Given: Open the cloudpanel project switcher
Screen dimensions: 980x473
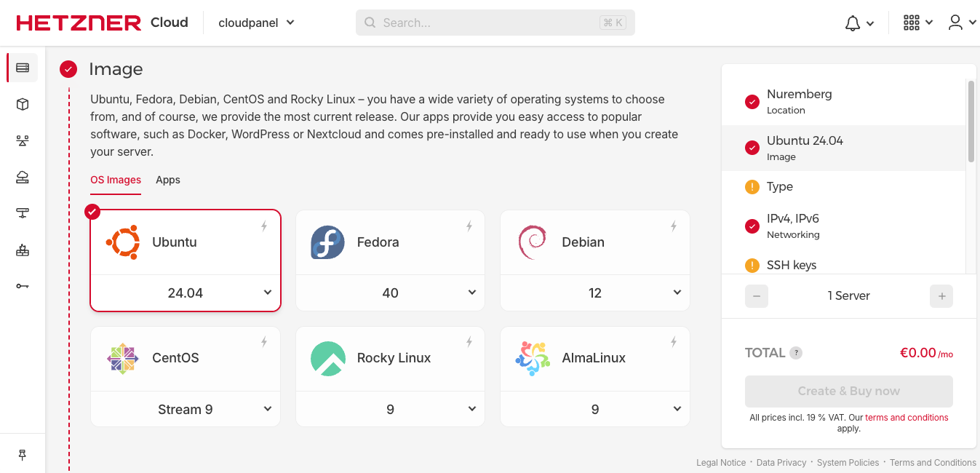Looking at the screenshot, I should [x=256, y=23].
